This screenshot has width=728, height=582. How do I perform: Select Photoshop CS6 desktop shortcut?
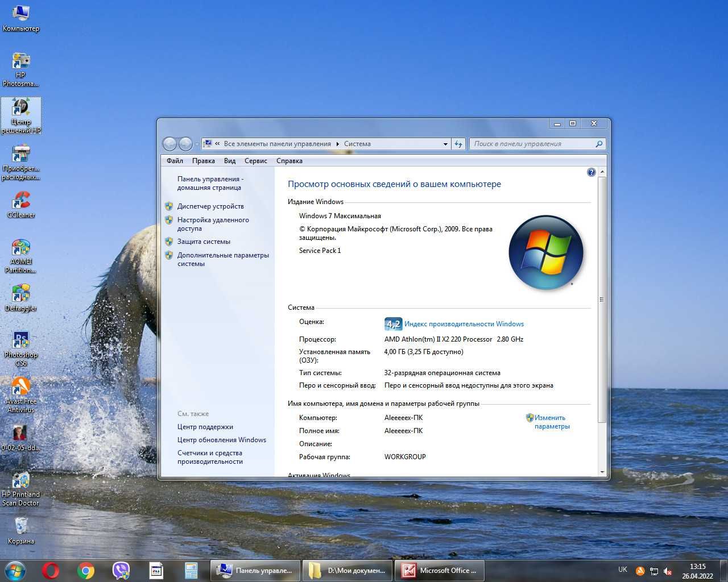21,349
